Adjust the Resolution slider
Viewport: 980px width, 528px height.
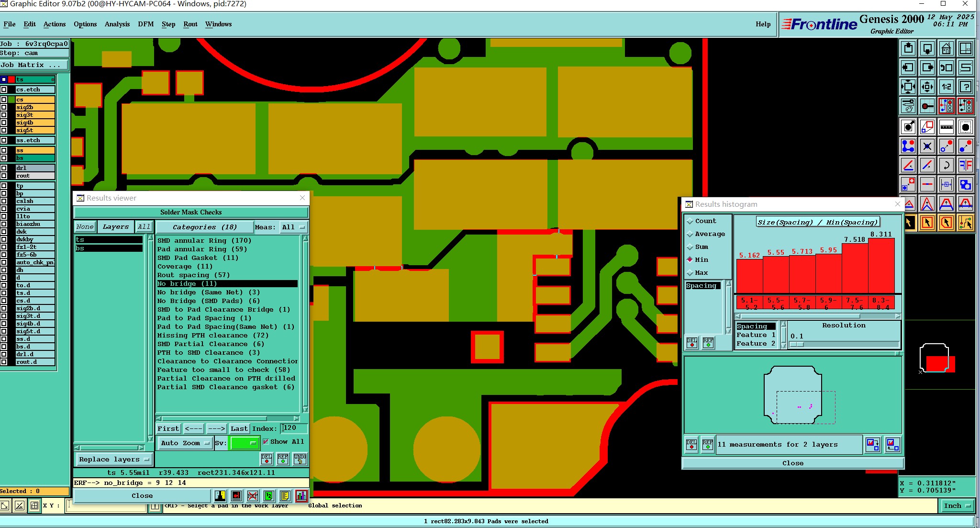797,345
